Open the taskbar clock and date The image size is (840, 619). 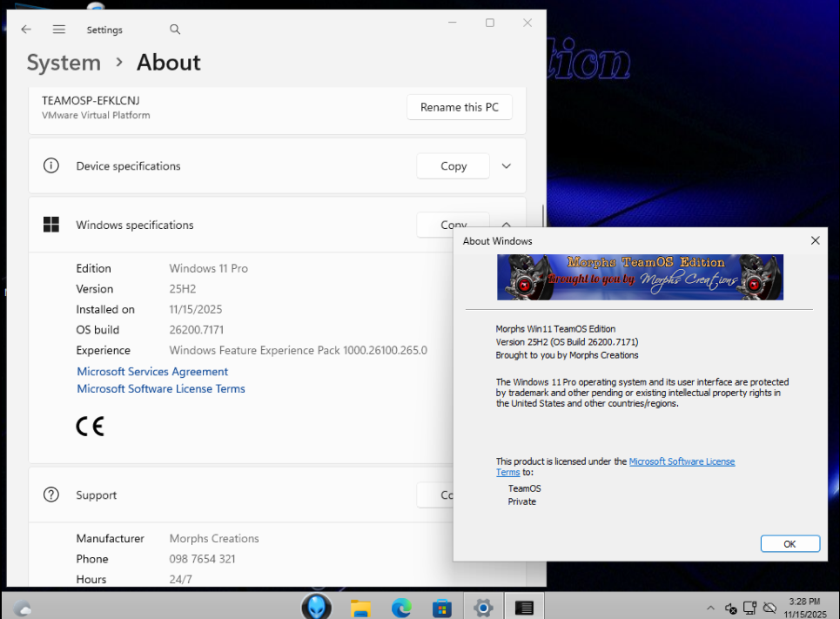pyautogui.click(x=804, y=608)
